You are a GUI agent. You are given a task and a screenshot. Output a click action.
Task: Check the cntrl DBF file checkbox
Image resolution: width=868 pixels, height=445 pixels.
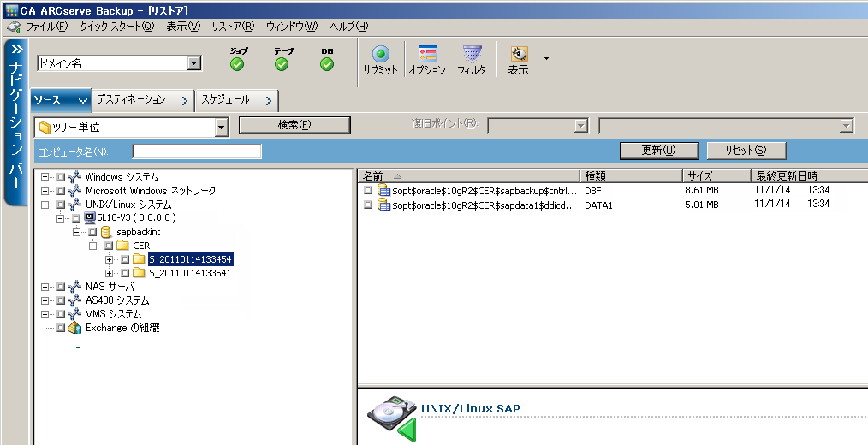[x=368, y=190]
